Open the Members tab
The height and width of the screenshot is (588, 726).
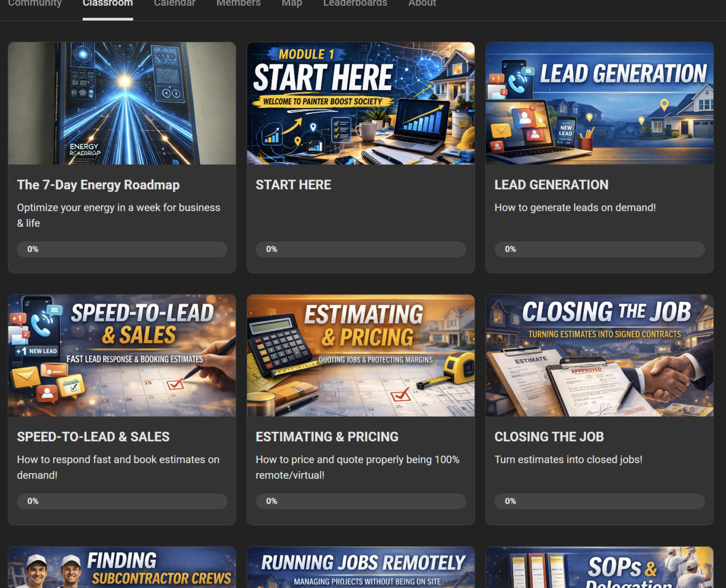click(238, 4)
